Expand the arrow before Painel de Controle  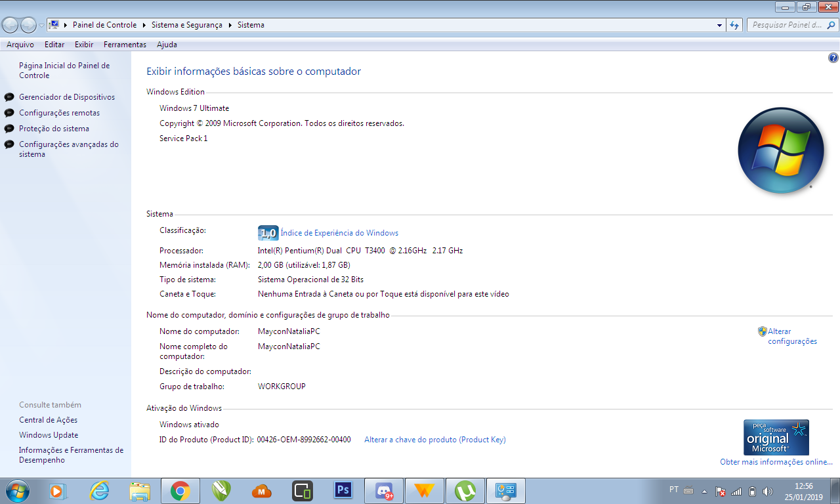[x=66, y=25]
